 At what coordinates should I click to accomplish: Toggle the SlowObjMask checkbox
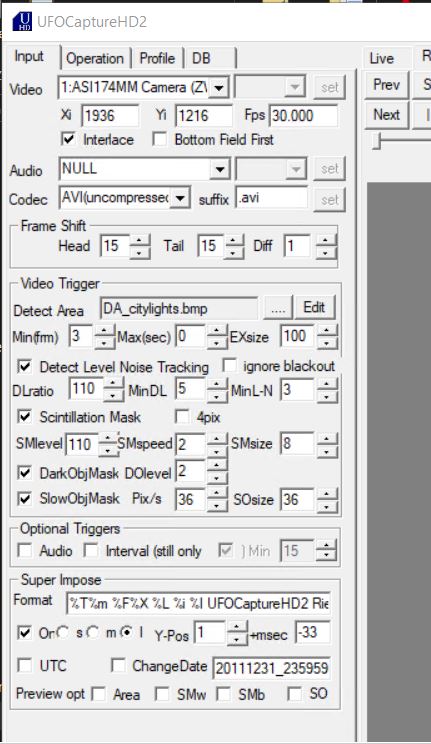click(x=25, y=498)
